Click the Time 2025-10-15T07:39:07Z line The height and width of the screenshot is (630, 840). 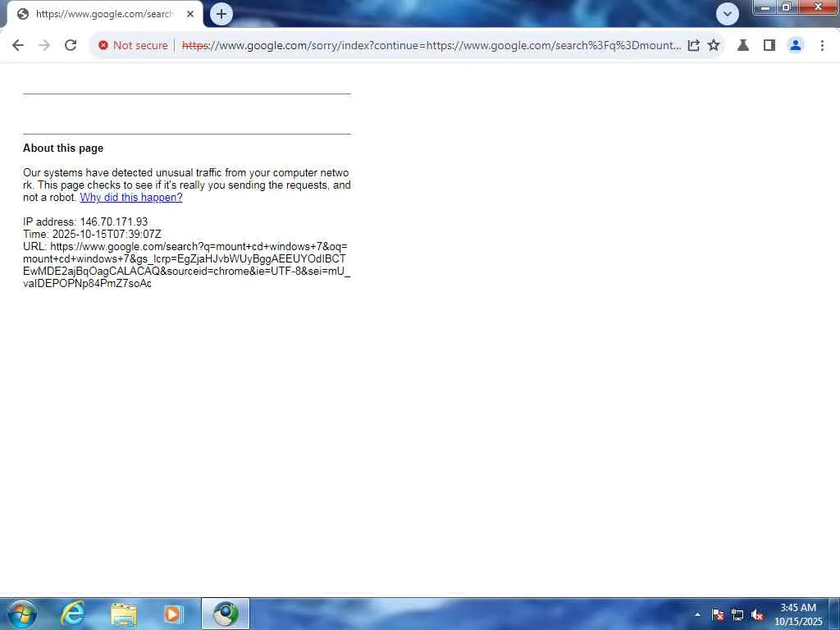tap(92, 234)
